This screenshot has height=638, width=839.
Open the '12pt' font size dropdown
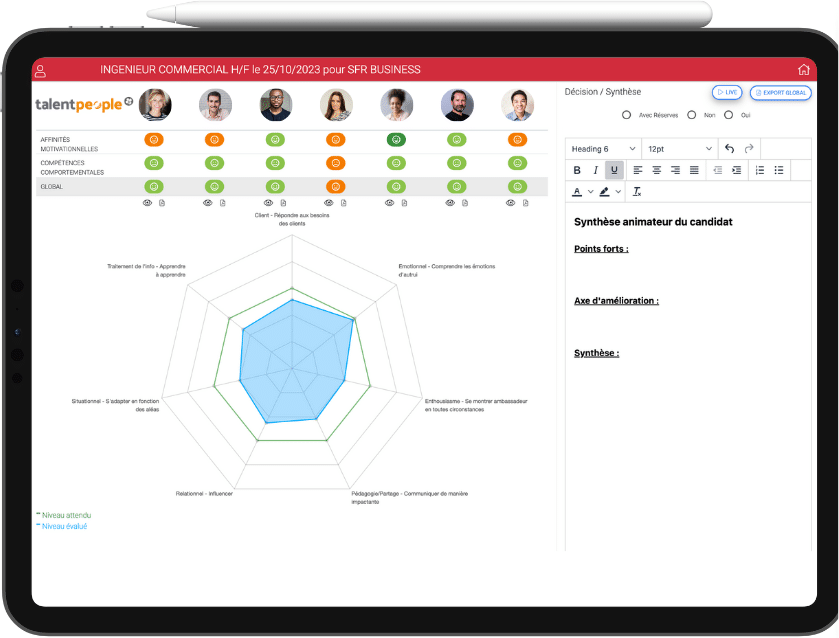(680, 149)
